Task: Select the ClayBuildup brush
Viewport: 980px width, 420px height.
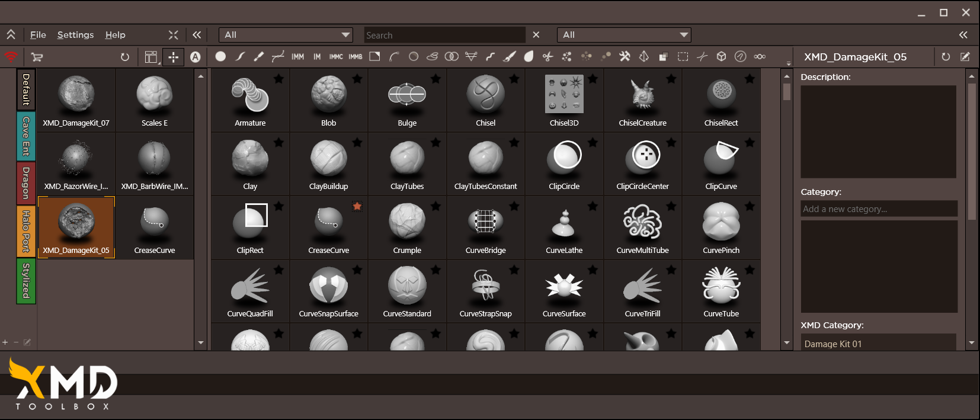Action: point(328,164)
